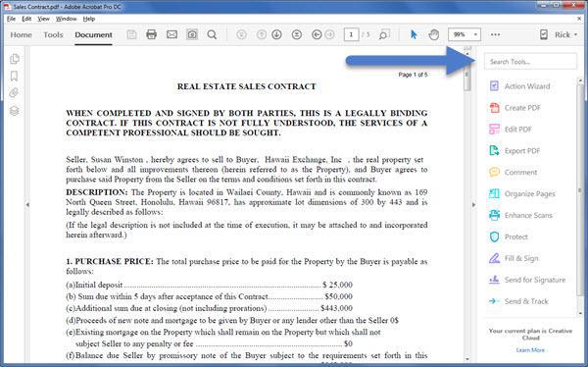Image resolution: width=588 pixels, height=367 pixels.
Task: Open the Window menu
Action: click(x=66, y=19)
